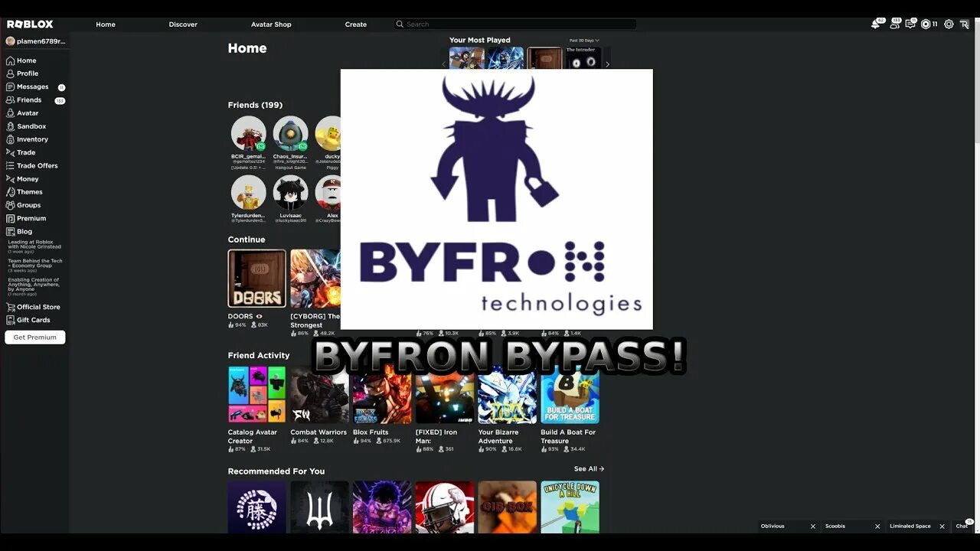This screenshot has height=551, width=980.
Task: Open CYBORG The Strongest game thumbnail
Action: 315,279
